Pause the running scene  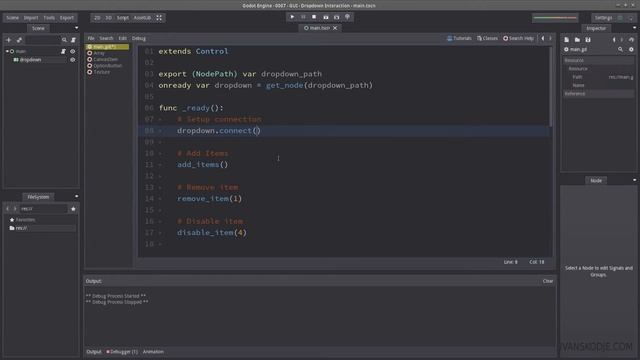(303, 17)
